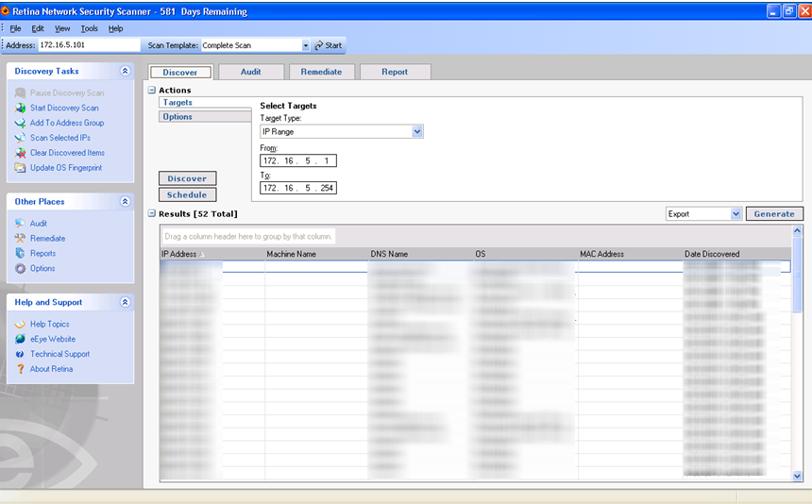Click the Start Discovery Scan link
The image size is (812, 504).
click(x=64, y=109)
